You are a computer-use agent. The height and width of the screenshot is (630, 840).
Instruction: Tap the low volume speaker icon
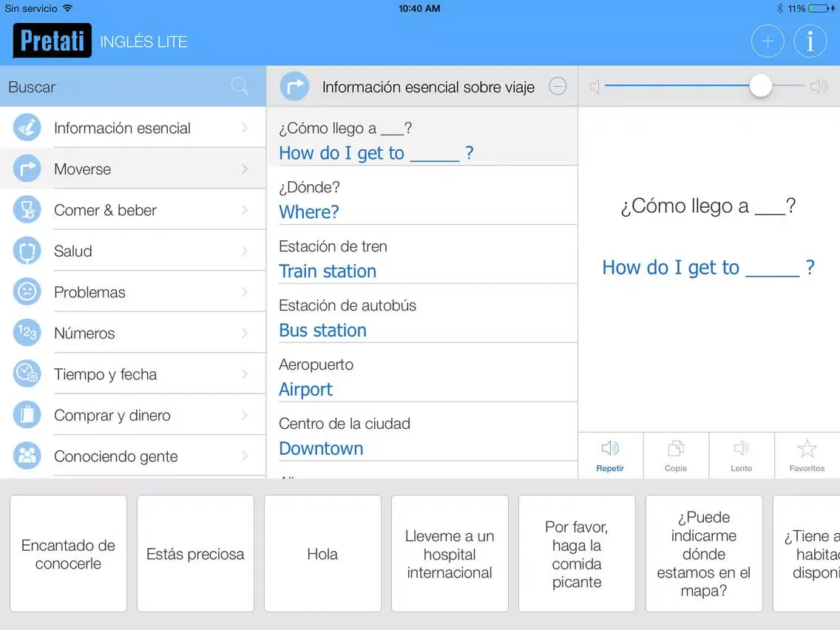click(x=594, y=87)
